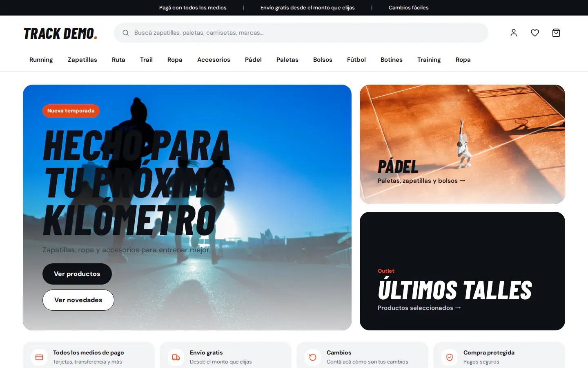The height and width of the screenshot is (368, 588).
Task: Open the Trail menu item
Action: tap(146, 60)
